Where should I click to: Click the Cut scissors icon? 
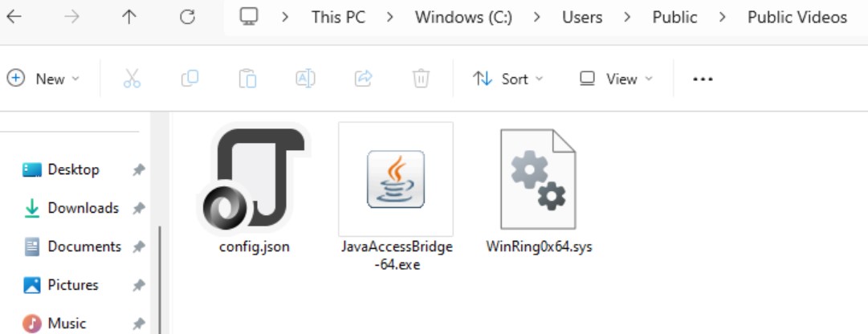point(132,79)
